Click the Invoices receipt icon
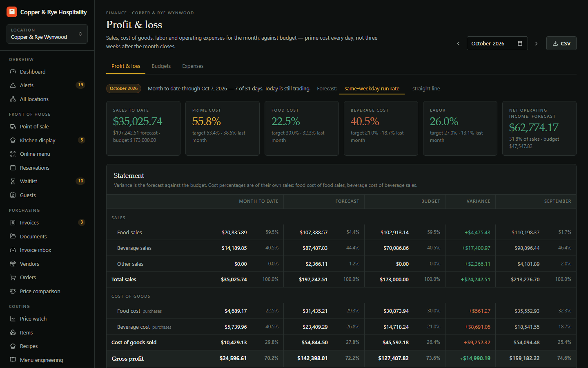 [x=13, y=222]
